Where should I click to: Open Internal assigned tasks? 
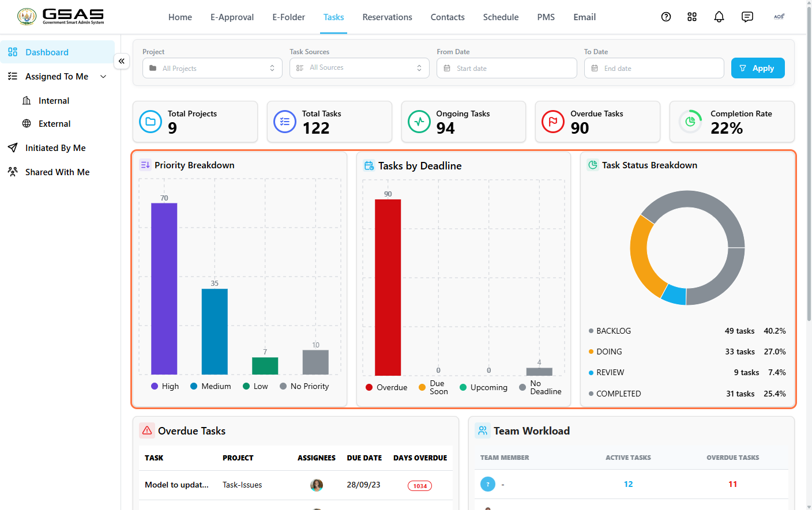[x=54, y=100]
